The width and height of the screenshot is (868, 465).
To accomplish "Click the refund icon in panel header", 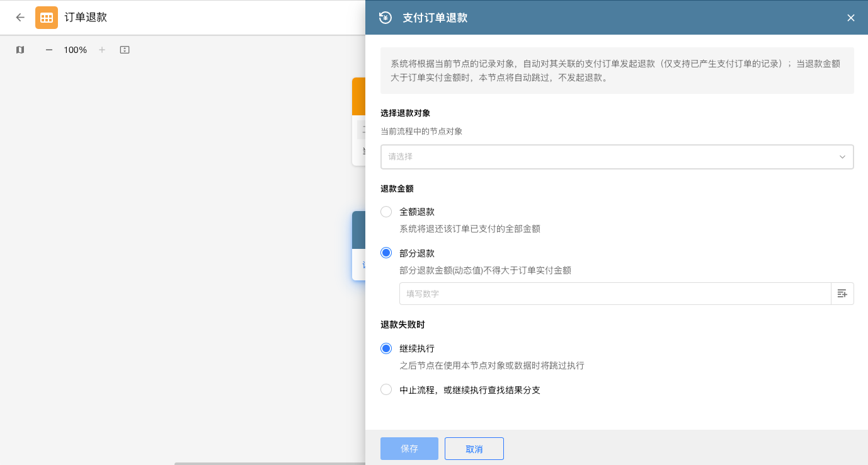I will tap(385, 18).
